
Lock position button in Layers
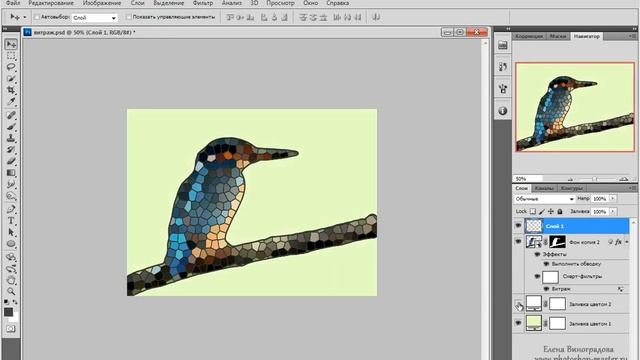tap(551, 211)
